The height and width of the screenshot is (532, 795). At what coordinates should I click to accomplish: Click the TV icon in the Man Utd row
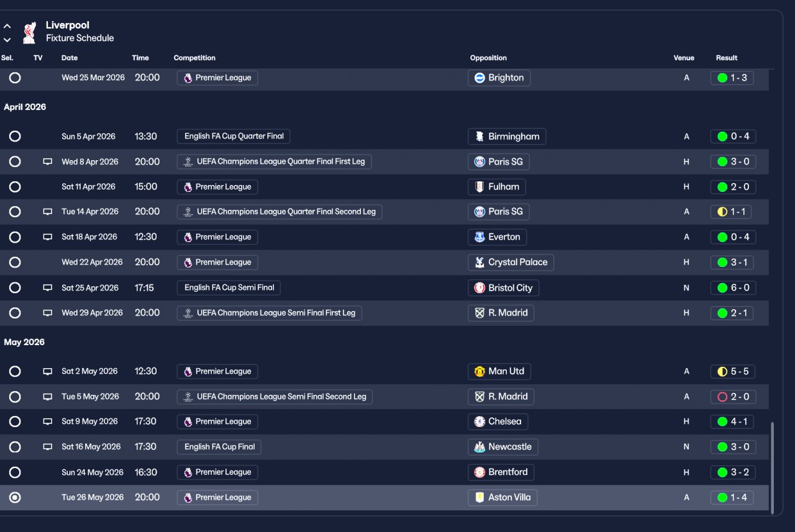(x=47, y=371)
